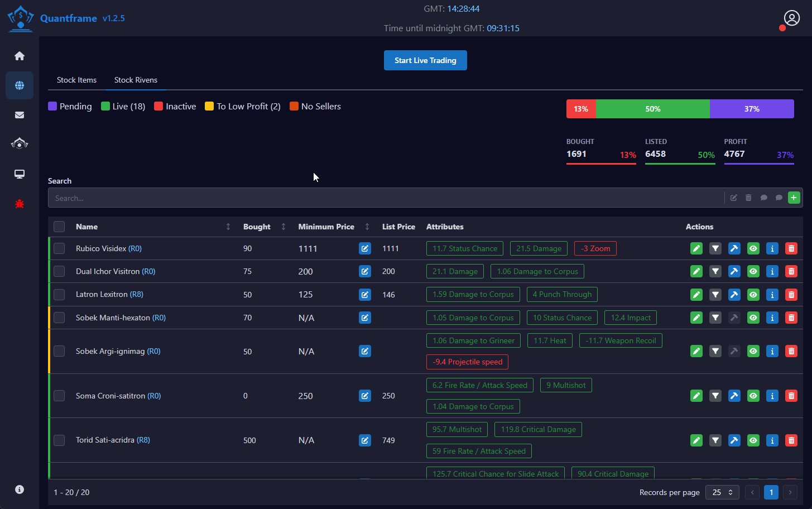The width and height of the screenshot is (812, 509).
Task: Click the hammer sell icon for Dual Ichor Visitron
Action: pyautogui.click(x=734, y=271)
